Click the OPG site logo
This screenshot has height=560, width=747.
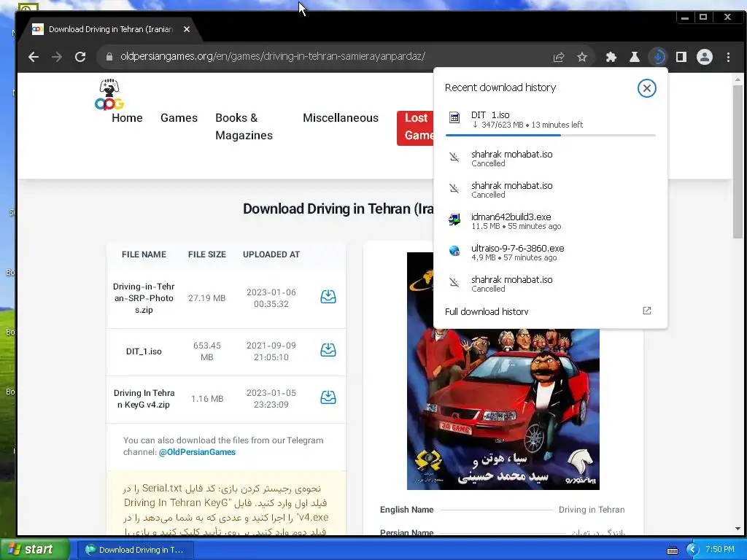pos(109,94)
